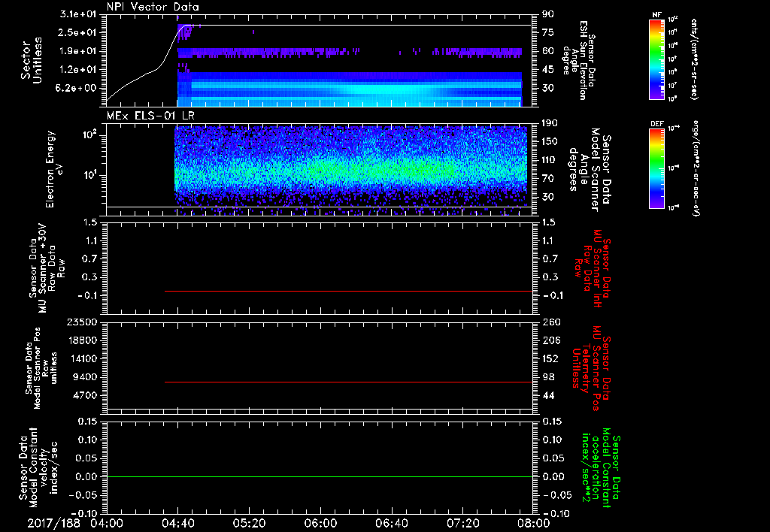Click the 'Model Scanner Pos Raw' axis label
Viewport: 770px width, 532px height.
coord(42,368)
